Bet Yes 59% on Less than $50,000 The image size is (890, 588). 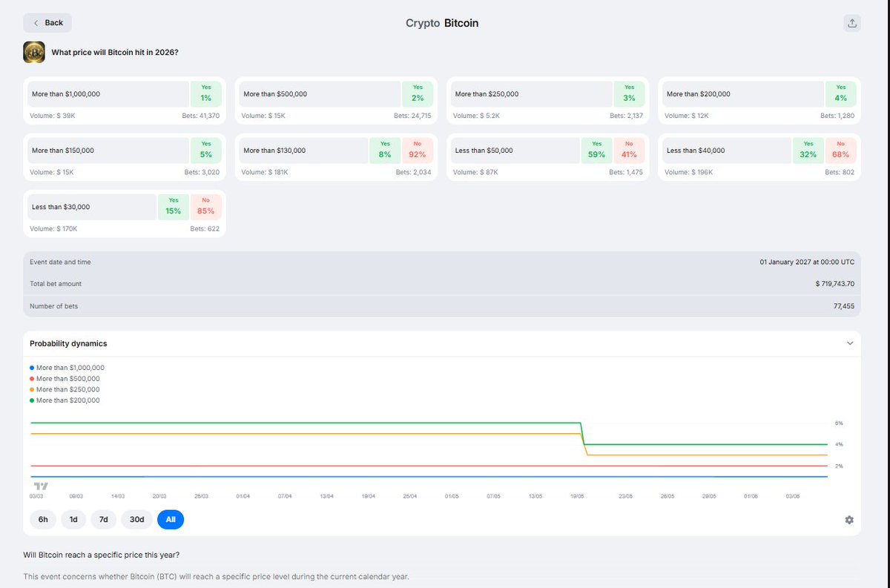[x=597, y=151]
